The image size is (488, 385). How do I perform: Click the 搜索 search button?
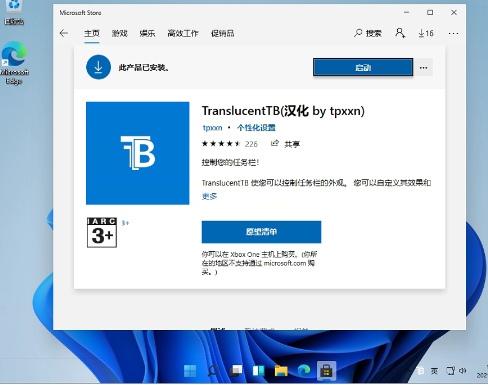click(x=368, y=33)
